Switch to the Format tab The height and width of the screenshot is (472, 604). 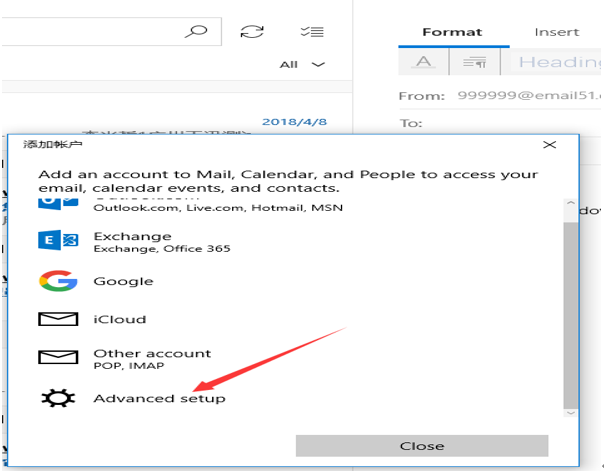coord(452,32)
